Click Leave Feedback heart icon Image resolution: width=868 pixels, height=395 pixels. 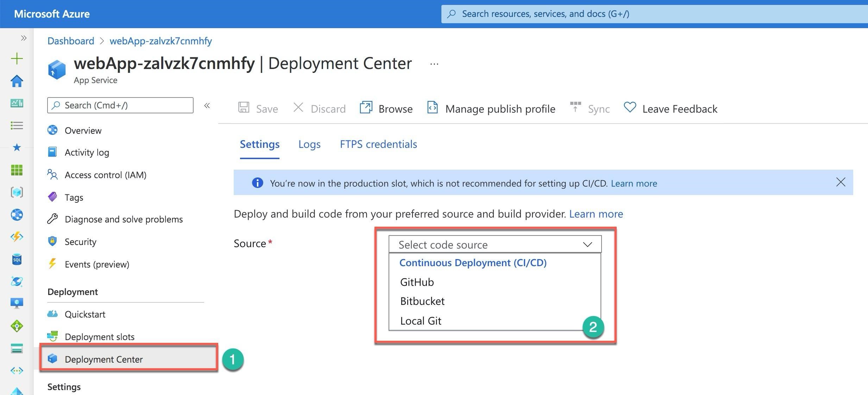point(630,107)
